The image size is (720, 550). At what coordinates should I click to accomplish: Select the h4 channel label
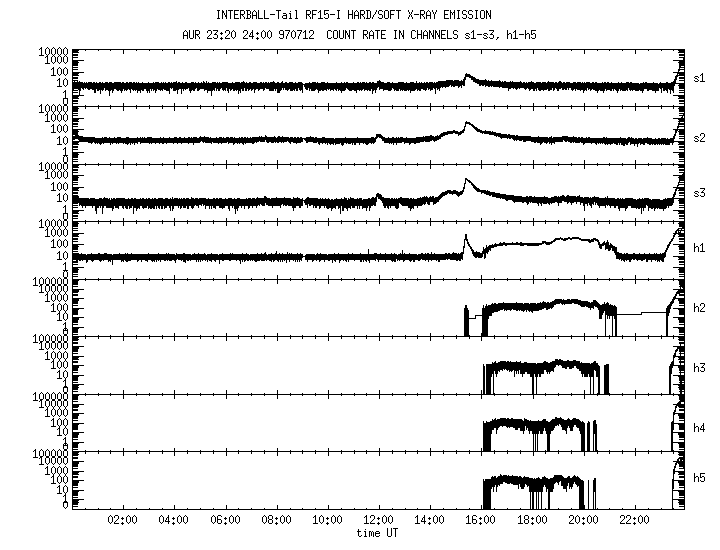pyautogui.click(x=700, y=423)
